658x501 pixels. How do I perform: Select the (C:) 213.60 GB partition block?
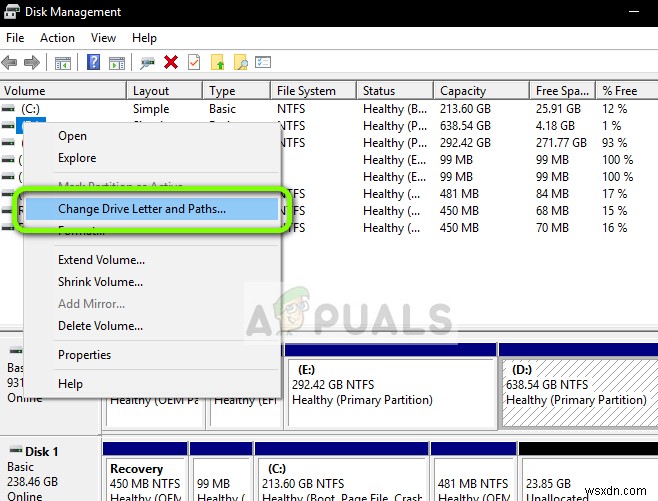pos(342,472)
